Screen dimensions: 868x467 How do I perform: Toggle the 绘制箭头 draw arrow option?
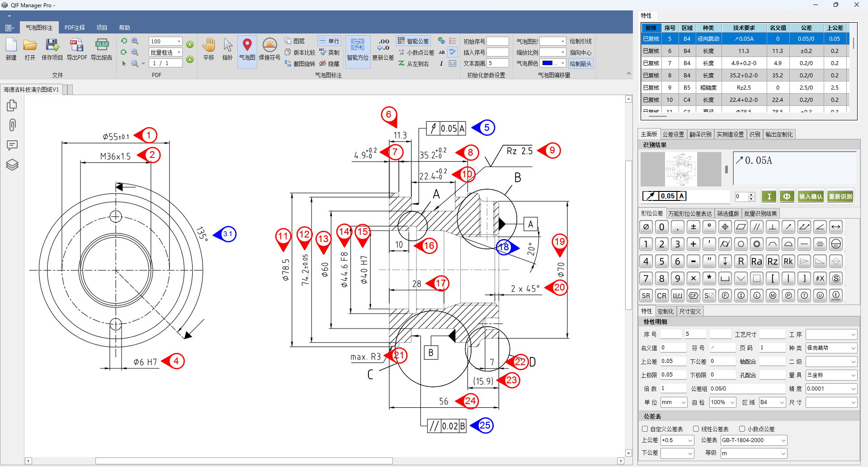(580, 64)
